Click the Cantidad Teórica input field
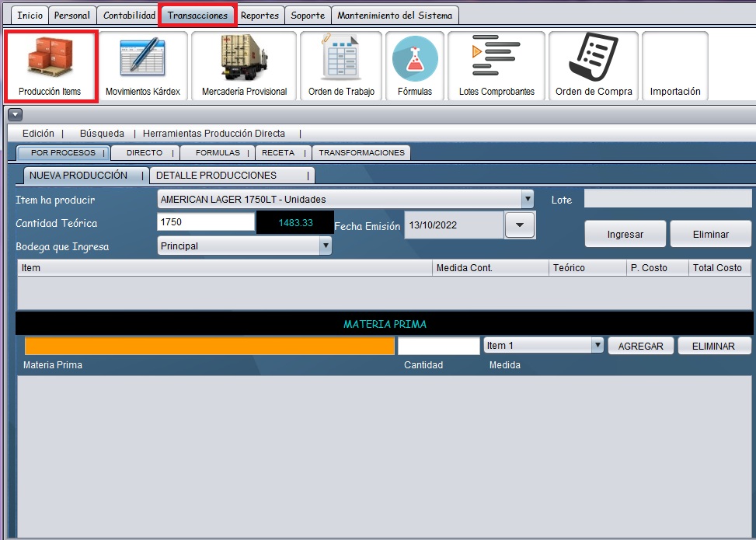This screenshot has width=756, height=540. point(206,222)
